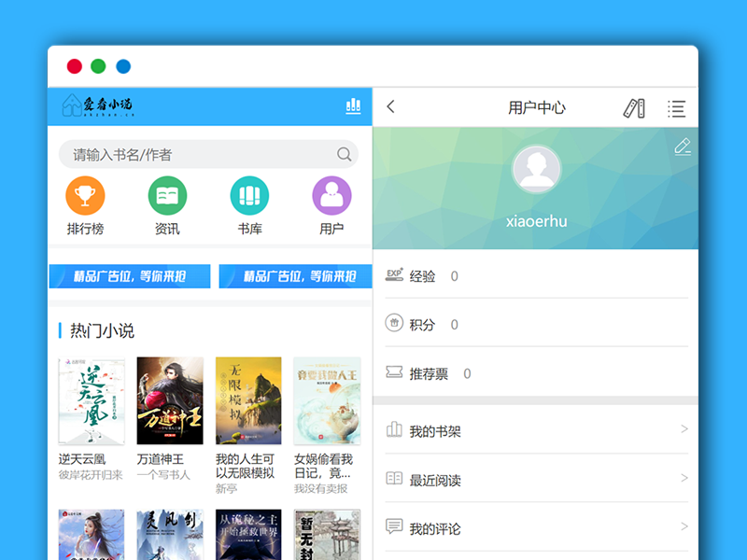This screenshot has height=560, width=747.
Task: Open the 用户 user profile icon
Action: (x=331, y=196)
